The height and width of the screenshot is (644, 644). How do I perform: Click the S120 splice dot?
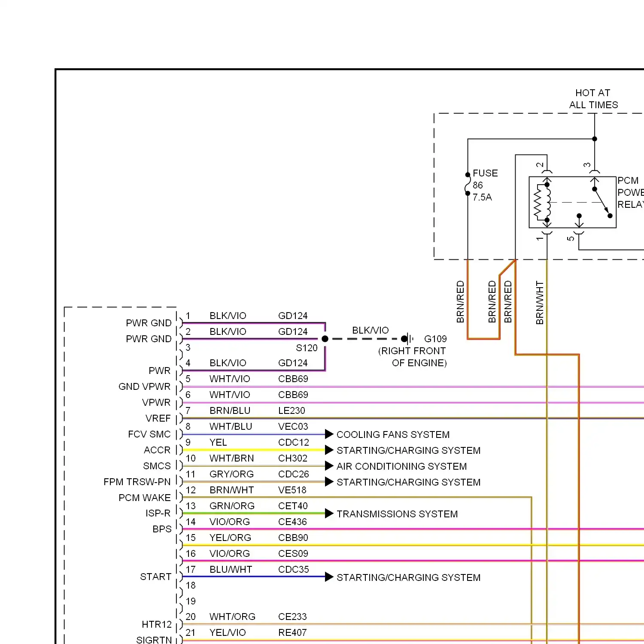tap(325, 339)
